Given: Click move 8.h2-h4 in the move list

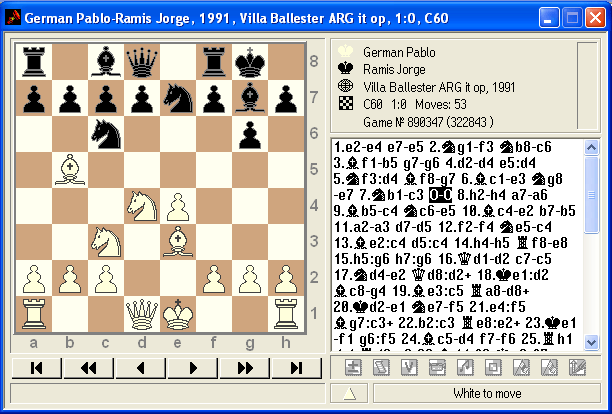Looking at the screenshot, I should point(481,195).
